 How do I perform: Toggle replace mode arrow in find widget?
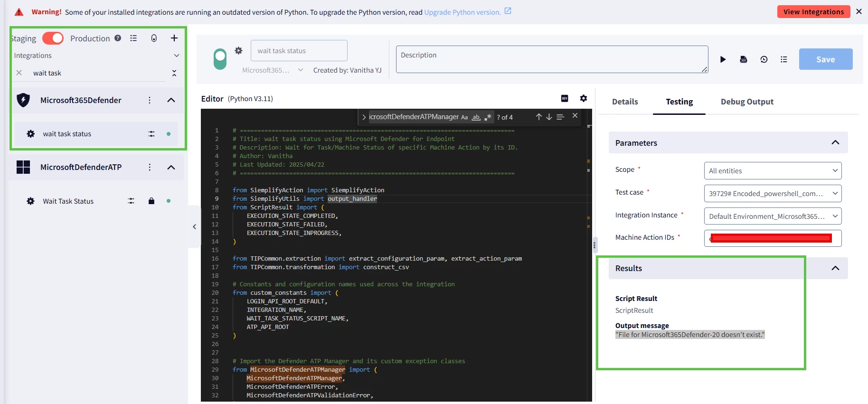pyautogui.click(x=364, y=117)
